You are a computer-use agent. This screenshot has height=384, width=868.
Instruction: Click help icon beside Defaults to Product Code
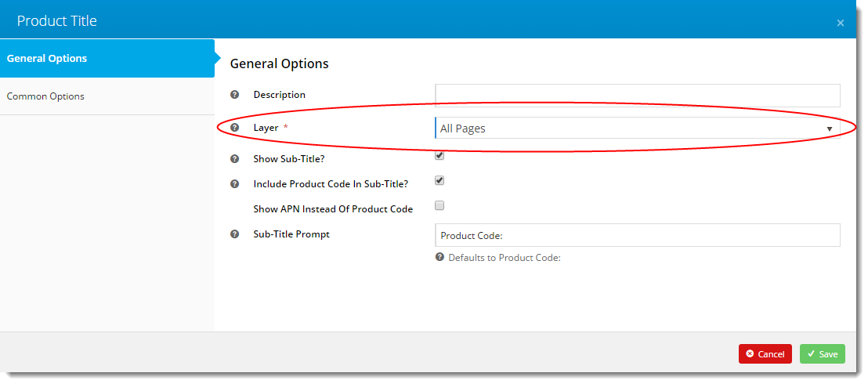coord(439,257)
